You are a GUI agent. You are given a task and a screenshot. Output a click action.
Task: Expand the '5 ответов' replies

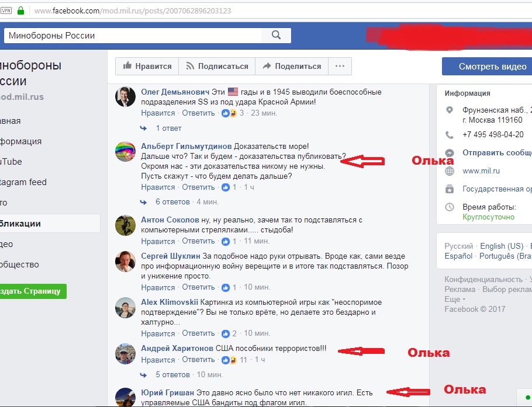coord(172,375)
